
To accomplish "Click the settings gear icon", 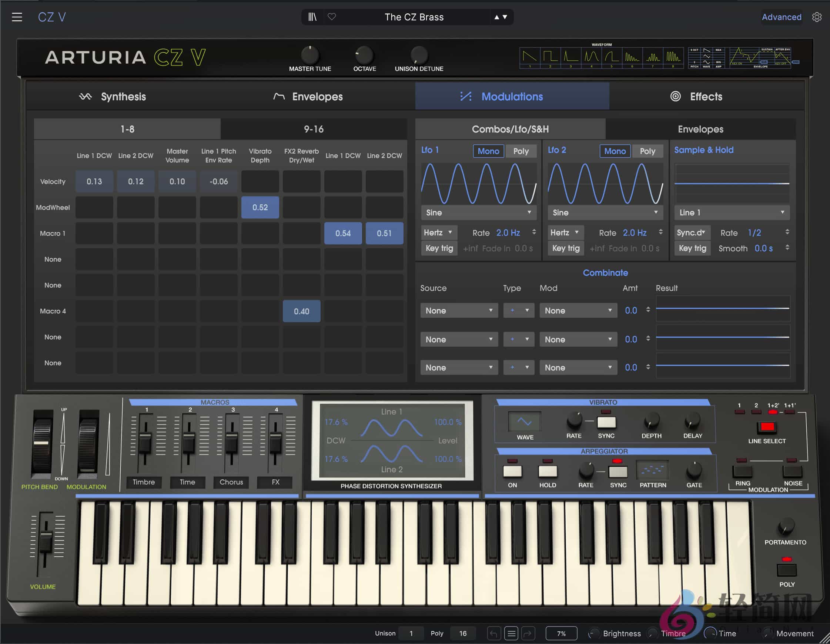I will [x=817, y=17].
